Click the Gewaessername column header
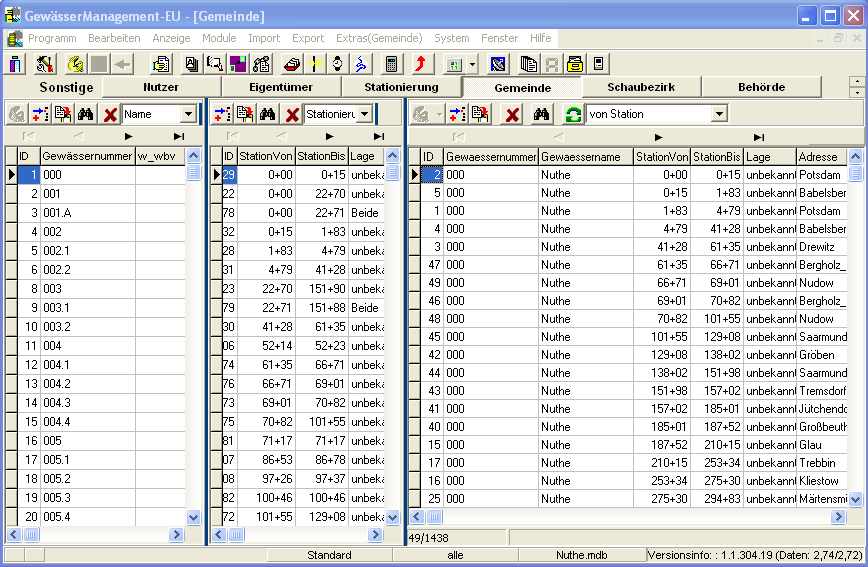Image resolution: width=868 pixels, height=567 pixels. 585,157
